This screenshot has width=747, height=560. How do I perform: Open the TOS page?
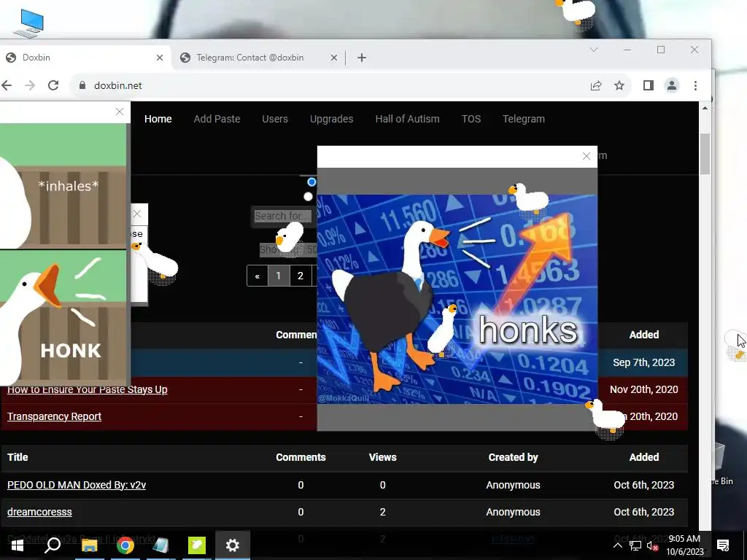[471, 119]
